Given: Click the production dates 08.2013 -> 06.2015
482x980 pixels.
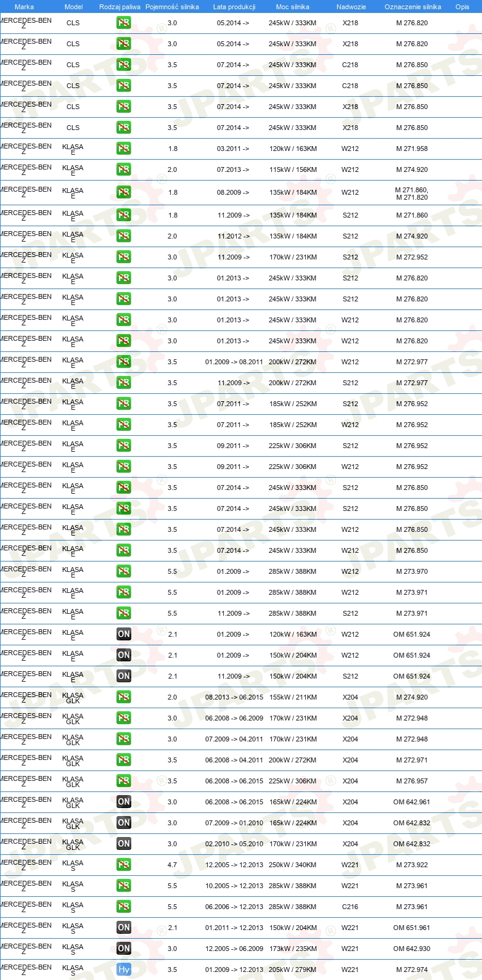Looking at the screenshot, I should coord(234,697).
